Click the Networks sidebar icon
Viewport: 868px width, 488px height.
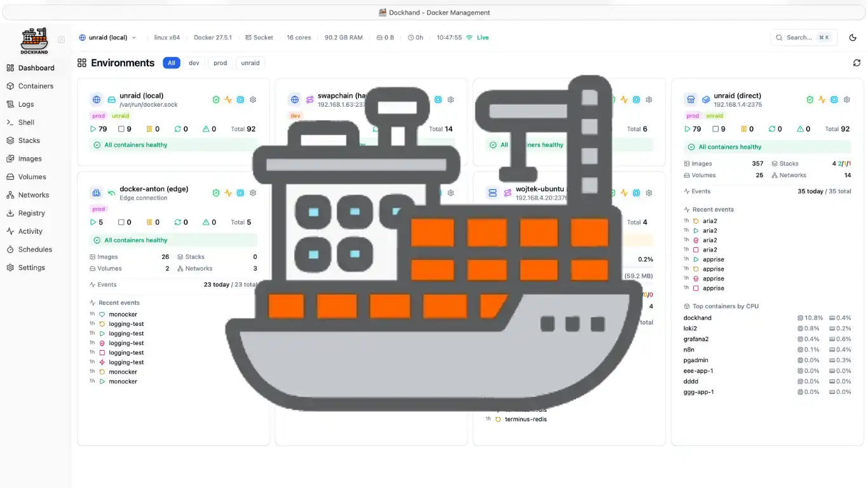pos(10,195)
